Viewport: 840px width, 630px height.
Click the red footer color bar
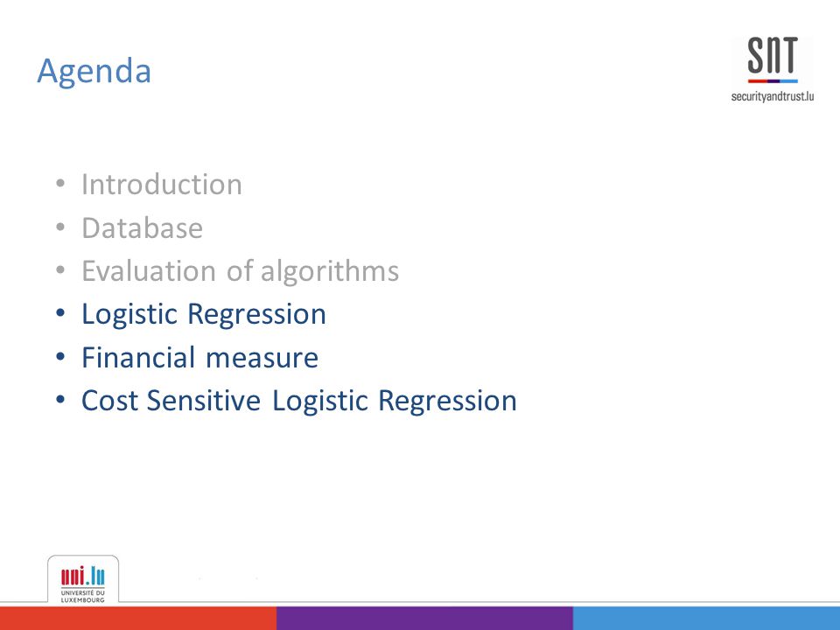[138, 619]
